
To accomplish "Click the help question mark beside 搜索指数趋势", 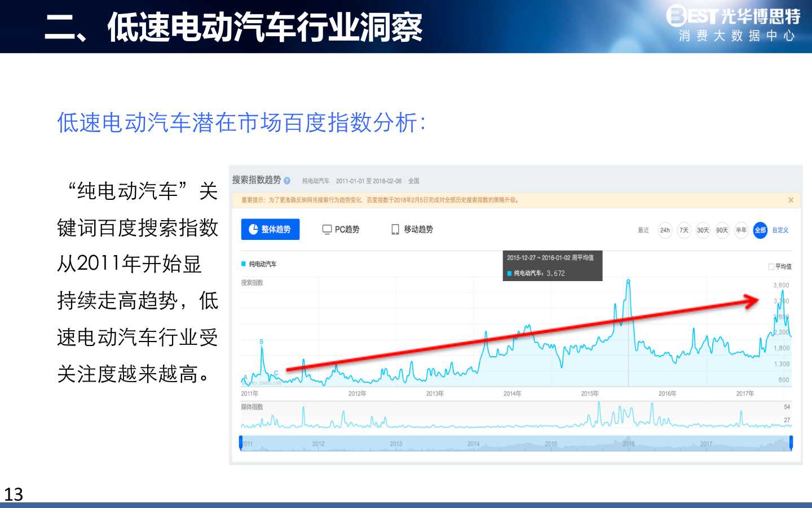I will [287, 181].
